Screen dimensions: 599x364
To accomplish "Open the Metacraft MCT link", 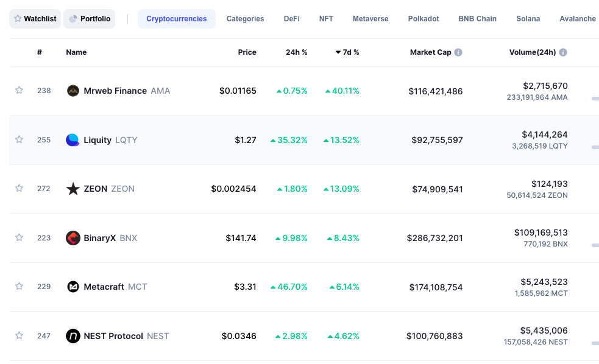I will (x=115, y=287).
